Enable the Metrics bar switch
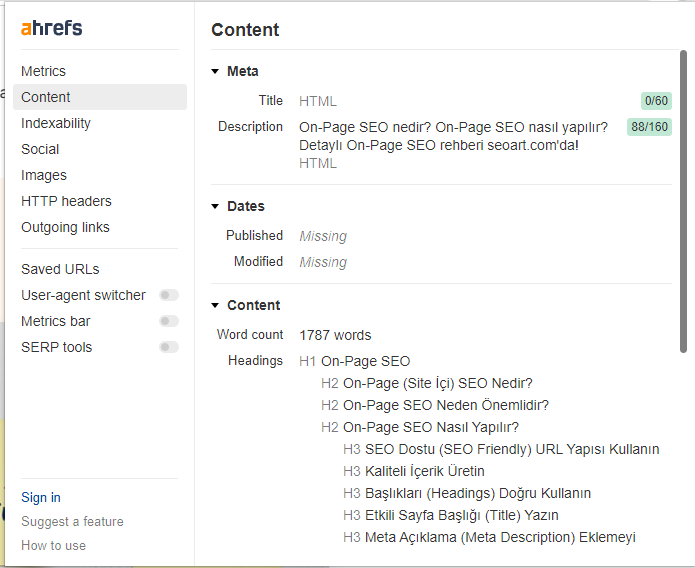Screen dimensions: 695x568 click(x=169, y=321)
